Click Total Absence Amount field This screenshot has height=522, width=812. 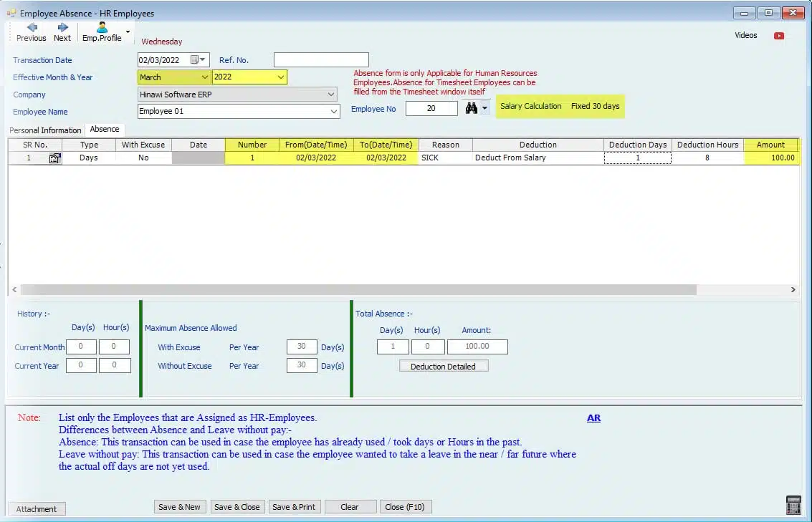point(477,347)
